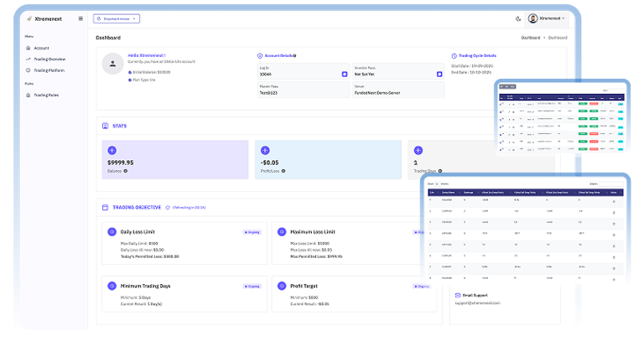The image size is (644, 341).
Task: Click the Balance card round icon
Action: click(x=112, y=150)
